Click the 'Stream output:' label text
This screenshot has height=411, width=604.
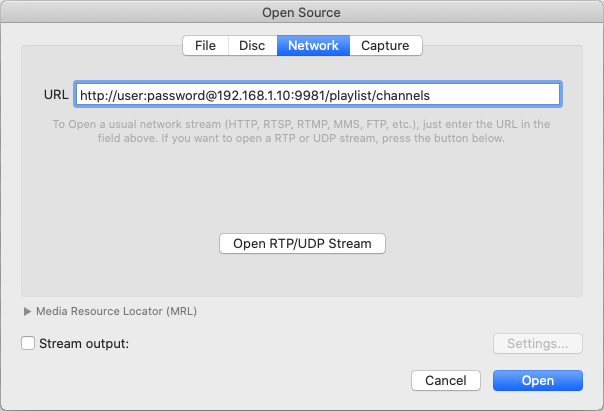point(84,343)
